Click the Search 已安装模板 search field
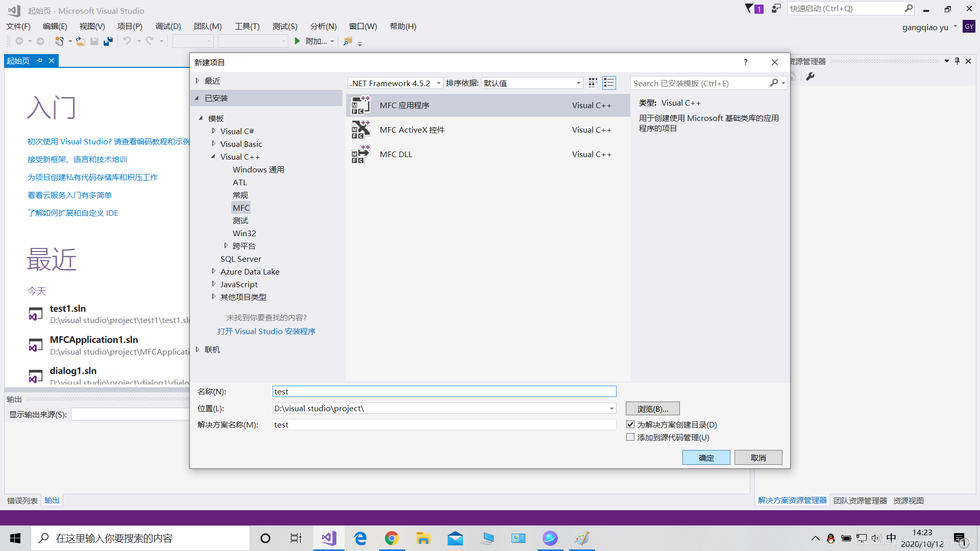980x551 pixels. point(700,83)
